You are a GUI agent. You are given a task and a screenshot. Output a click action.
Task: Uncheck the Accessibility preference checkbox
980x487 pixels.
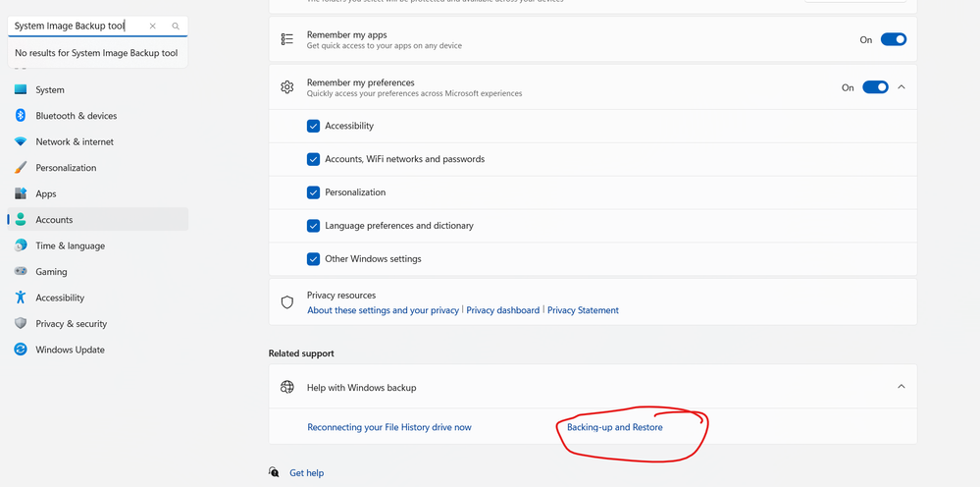(x=313, y=127)
